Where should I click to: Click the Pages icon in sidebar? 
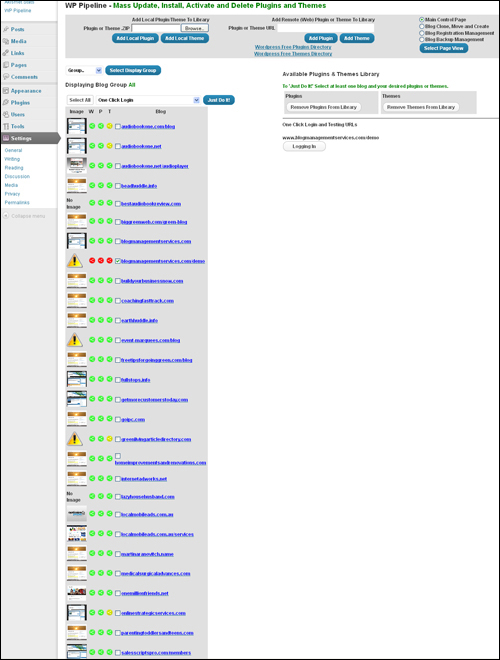pos(6,65)
